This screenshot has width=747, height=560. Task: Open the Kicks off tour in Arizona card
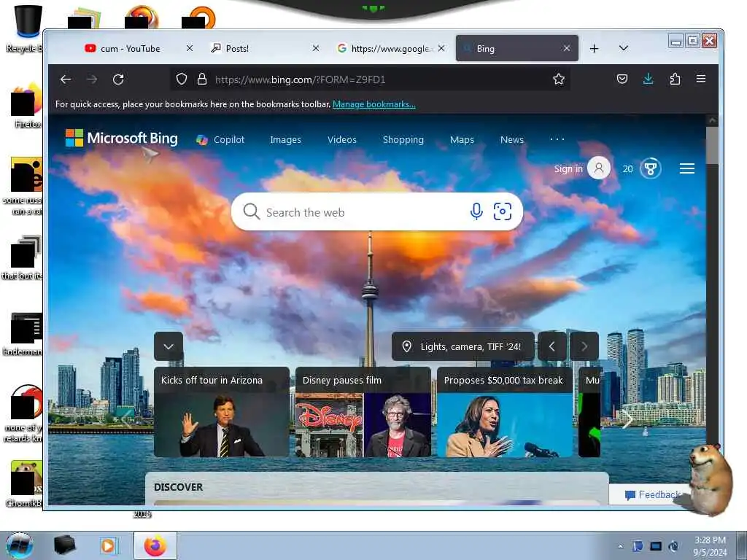tap(222, 412)
